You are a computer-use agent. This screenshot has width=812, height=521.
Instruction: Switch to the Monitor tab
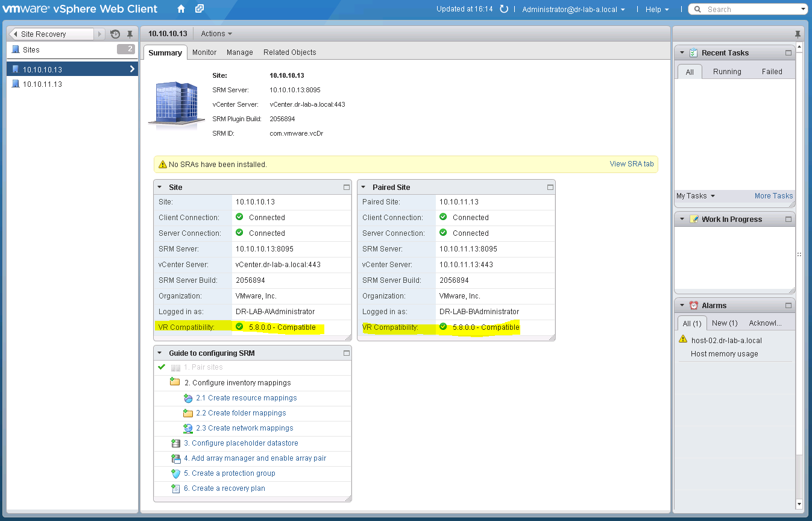[x=204, y=52]
